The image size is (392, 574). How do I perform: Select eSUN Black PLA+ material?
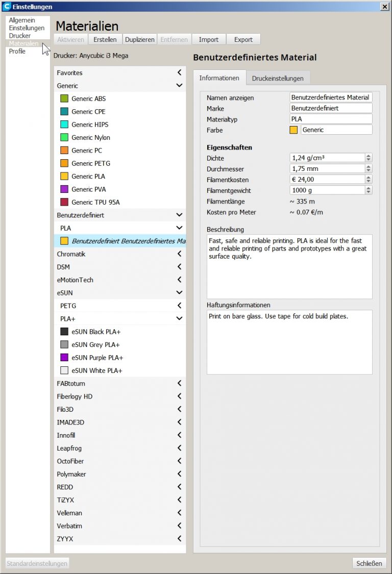95,332
